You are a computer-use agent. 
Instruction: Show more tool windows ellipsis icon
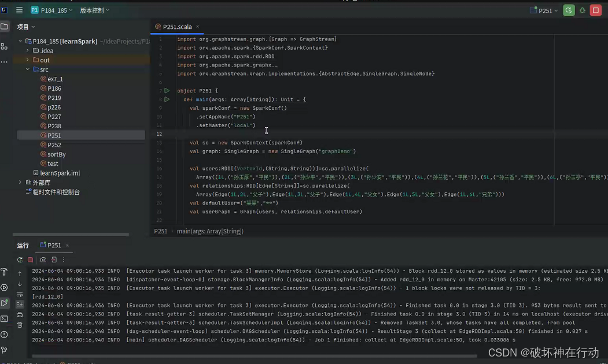pyautogui.click(x=4, y=62)
